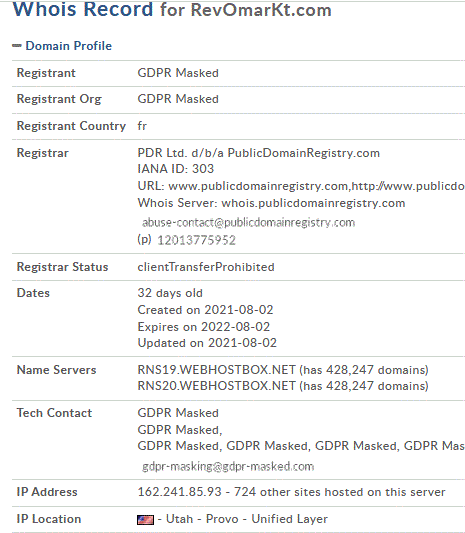Click the Domain Profile heading link

pyautogui.click(x=69, y=46)
